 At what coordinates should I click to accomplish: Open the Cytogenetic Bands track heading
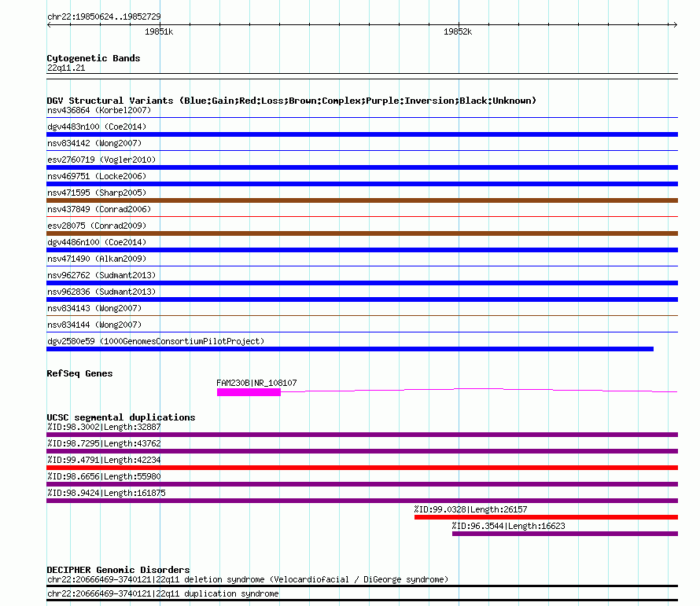94,58
